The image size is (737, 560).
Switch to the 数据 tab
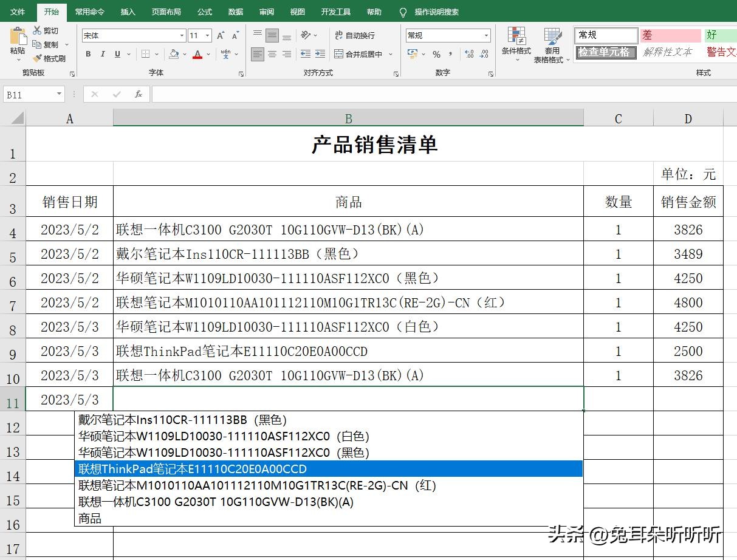(x=236, y=12)
